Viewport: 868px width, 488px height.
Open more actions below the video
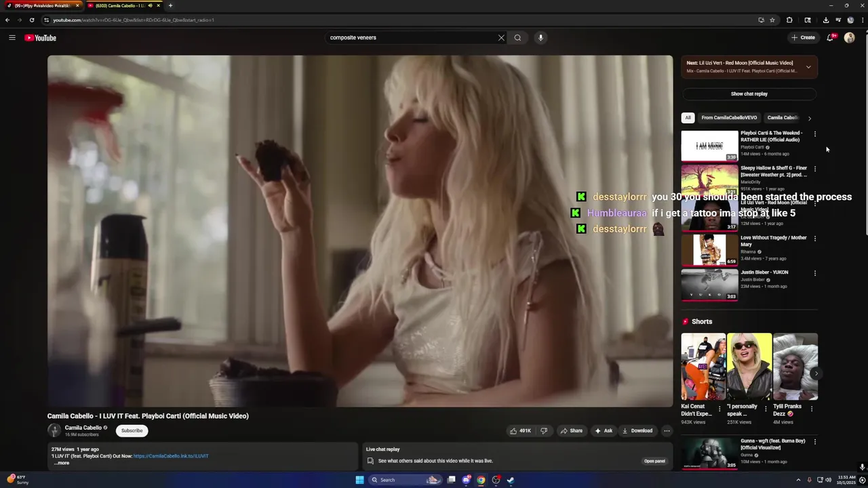[x=667, y=430]
